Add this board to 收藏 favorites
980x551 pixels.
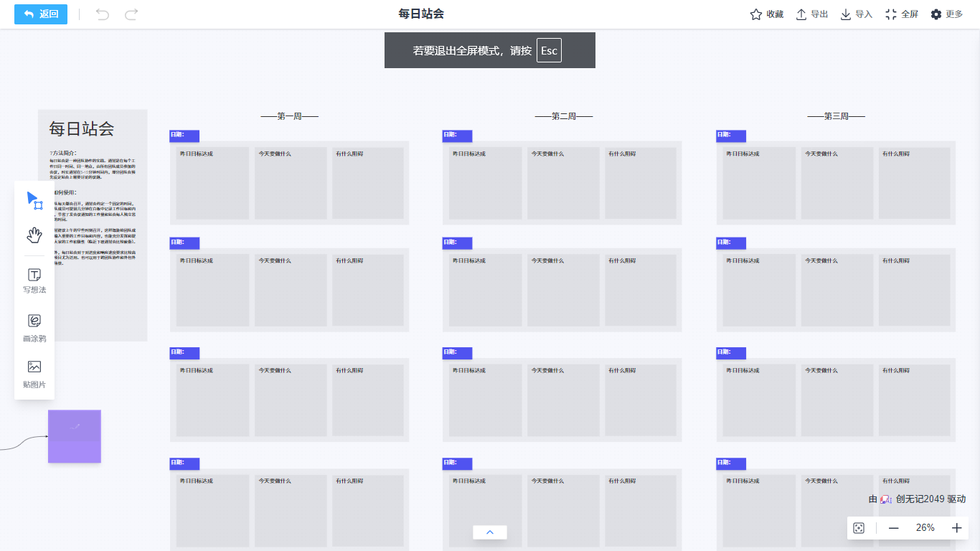pyautogui.click(x=767, y=14)
